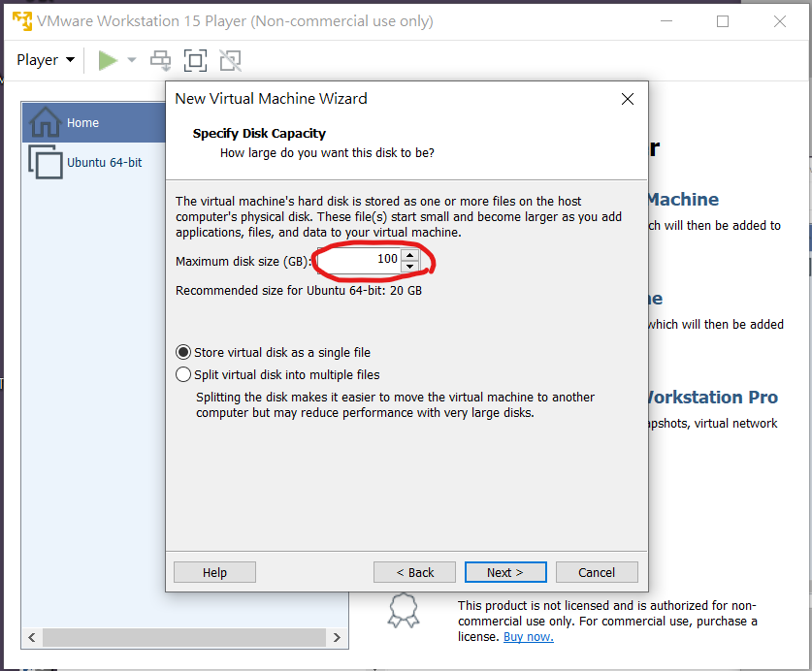
Task: Minimize the VMware Player window
Action: coord(666,21)
